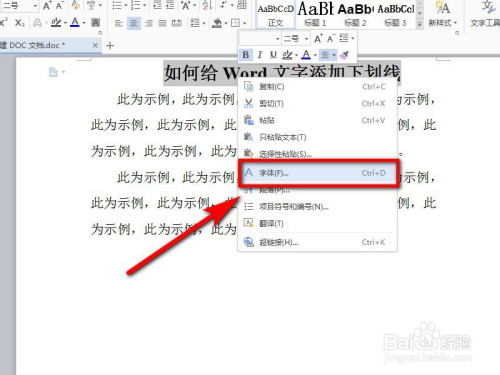500x375 pixels.
Task: Toggle Bold in the mini toolbar
Action: [246, 55]
